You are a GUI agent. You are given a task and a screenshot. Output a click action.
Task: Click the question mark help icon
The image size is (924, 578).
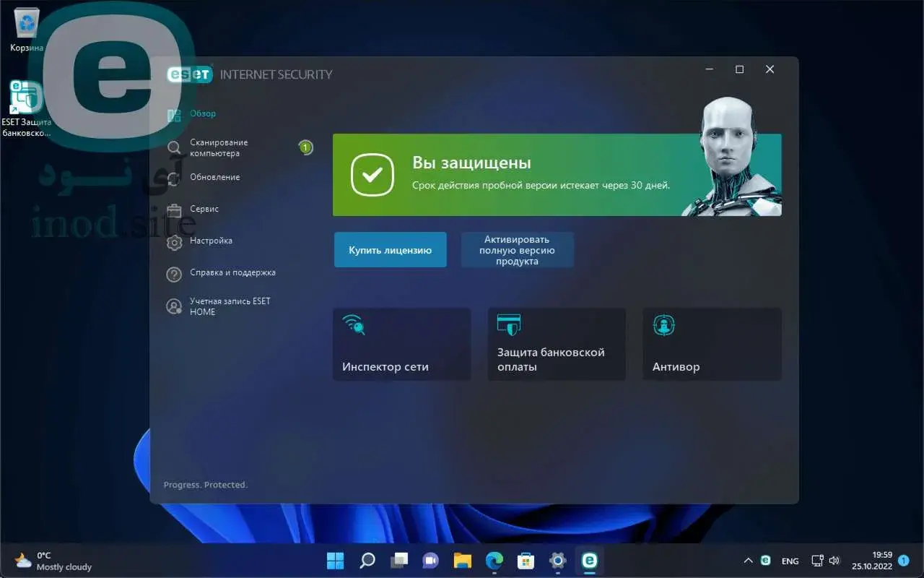(x=174, y=275)
